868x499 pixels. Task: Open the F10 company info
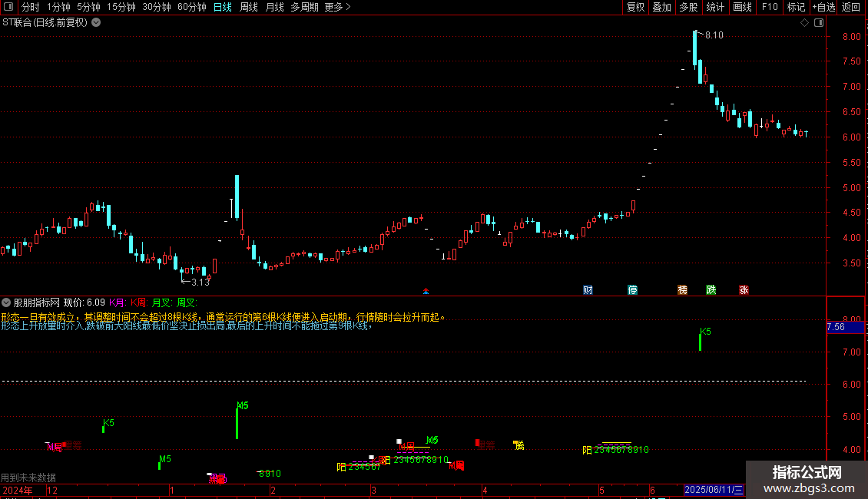click(x=770, y=7)
